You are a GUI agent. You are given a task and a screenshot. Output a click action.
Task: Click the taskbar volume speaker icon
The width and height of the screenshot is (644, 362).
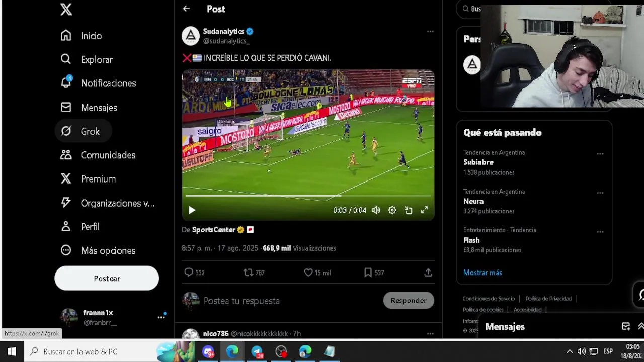[x=582, y=351]
